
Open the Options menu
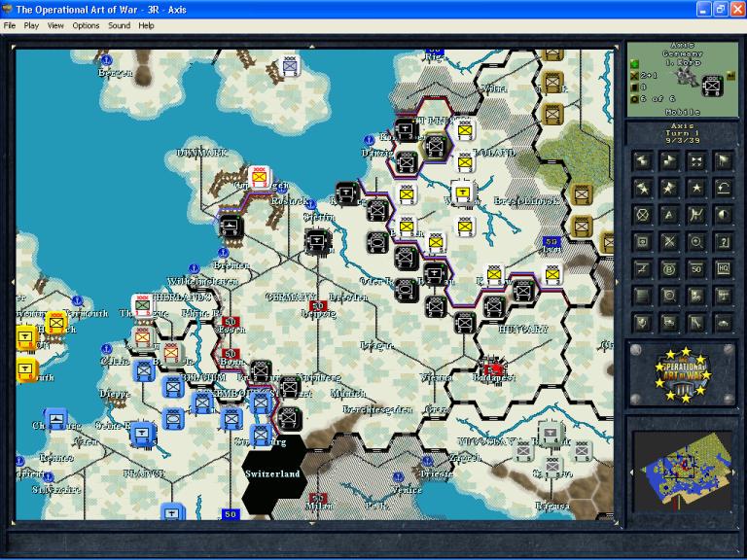pyautogui.click(x=86, y=25)
